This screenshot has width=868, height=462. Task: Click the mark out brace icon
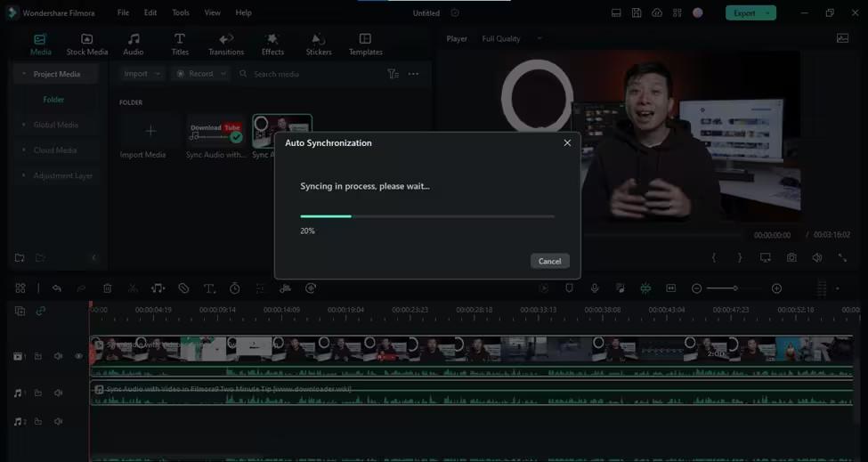[740, 258]
